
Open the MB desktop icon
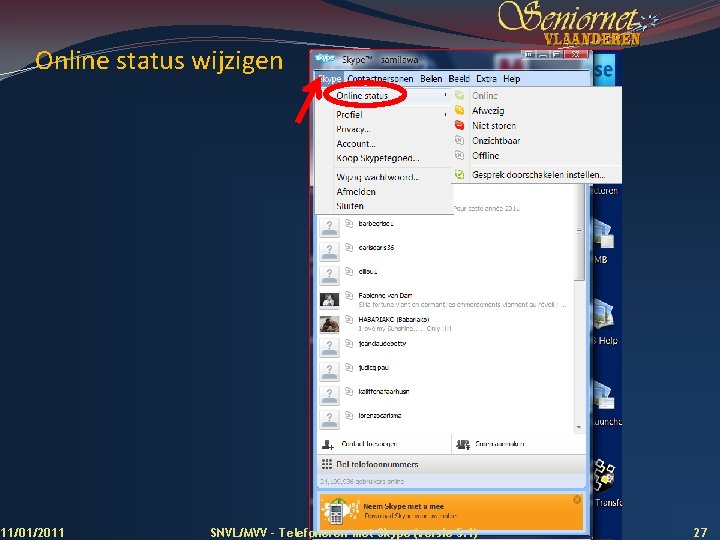pyautogui.click(x=604, y=242)
